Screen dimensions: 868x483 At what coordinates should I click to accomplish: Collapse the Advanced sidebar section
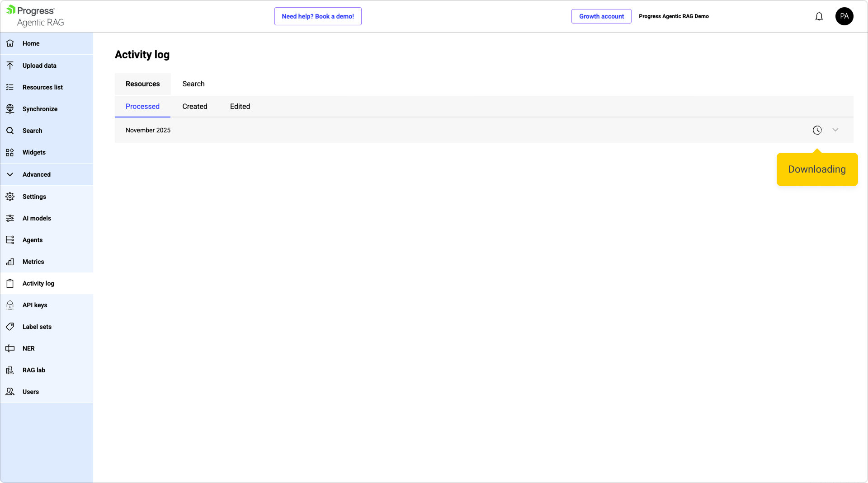coord(36,174)
